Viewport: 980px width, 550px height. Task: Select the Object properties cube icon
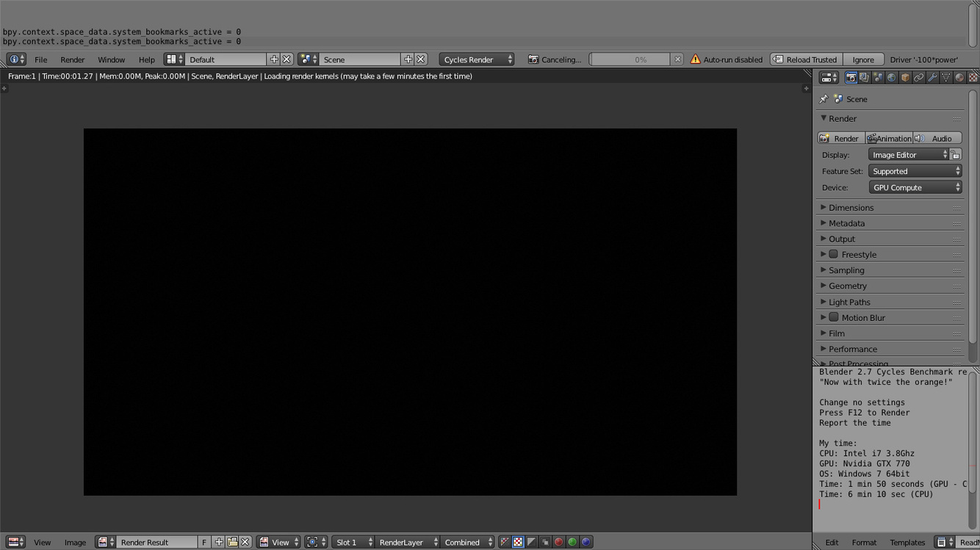905,77
